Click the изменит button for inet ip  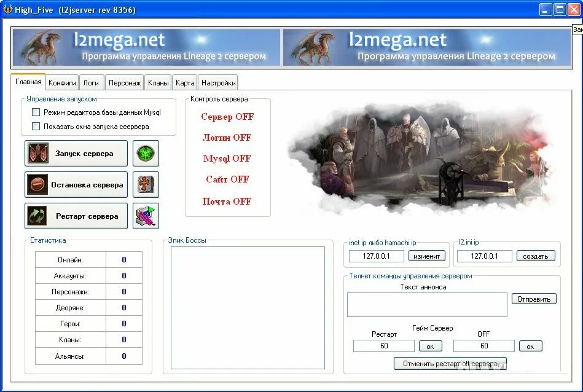[x=427, y=256]
